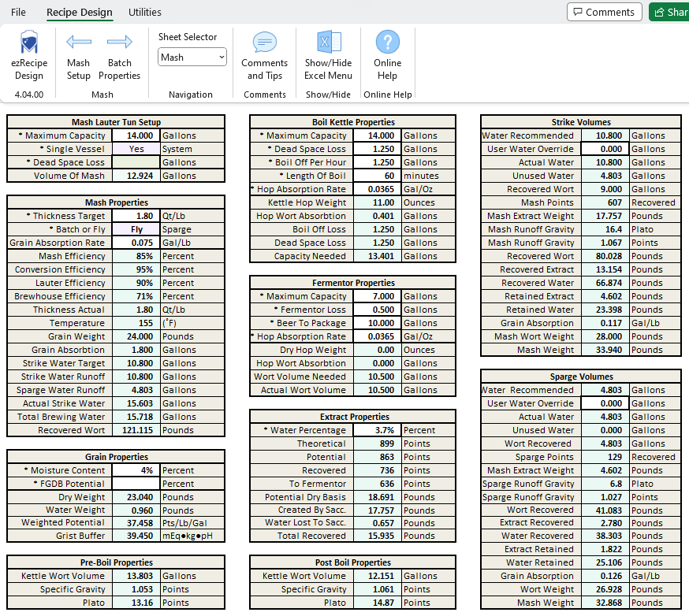Select the empty FGDB Potential input cell
The image size is (689, 616).
(x=136, y=484)
